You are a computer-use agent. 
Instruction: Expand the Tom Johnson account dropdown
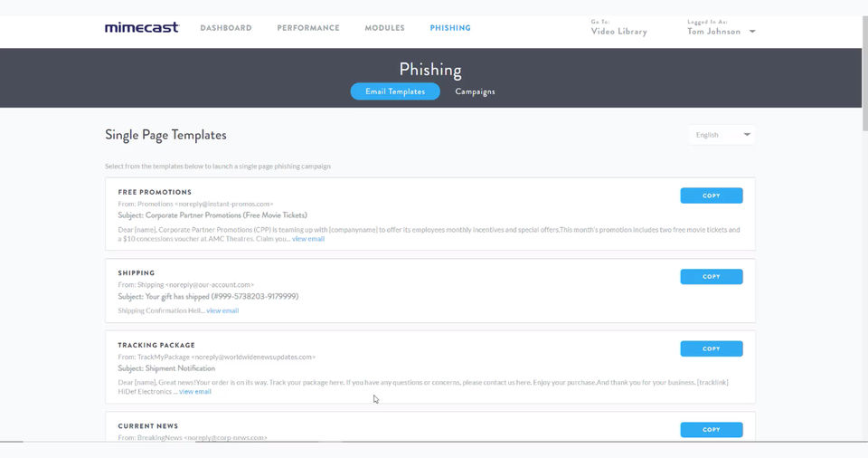(x=721, y=32)
